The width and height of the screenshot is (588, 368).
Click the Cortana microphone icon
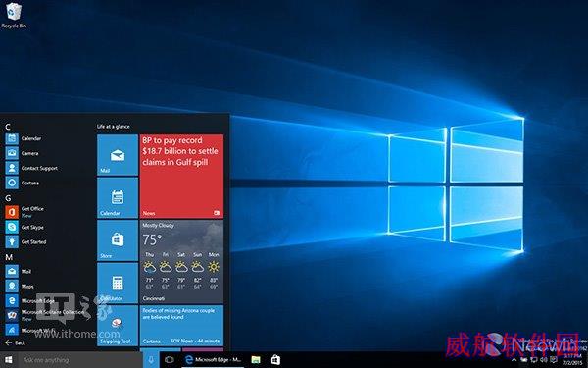[151, 360]
